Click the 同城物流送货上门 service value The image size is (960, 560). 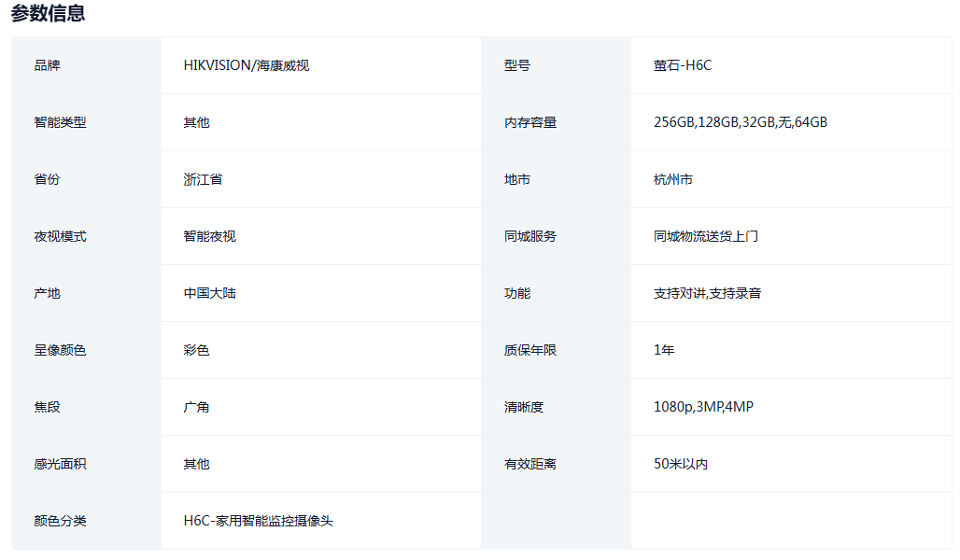click(x=705, y=236)
